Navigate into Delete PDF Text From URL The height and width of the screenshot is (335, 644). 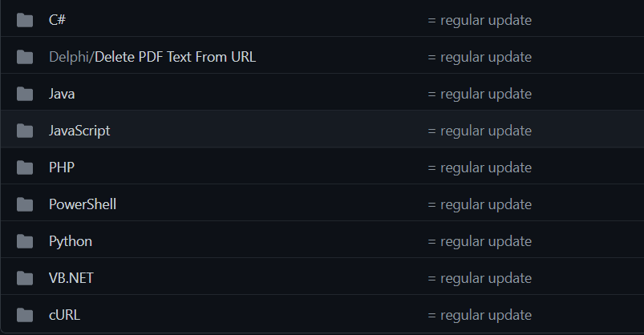pos(176,57)
